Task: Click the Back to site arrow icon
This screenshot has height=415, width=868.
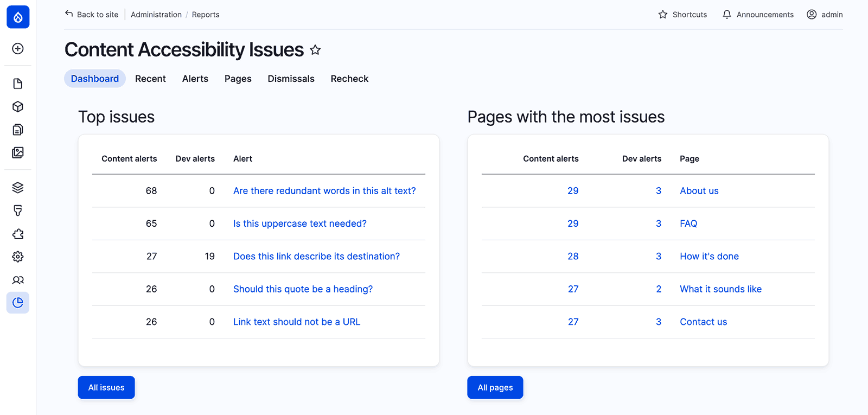Action: 69,14
